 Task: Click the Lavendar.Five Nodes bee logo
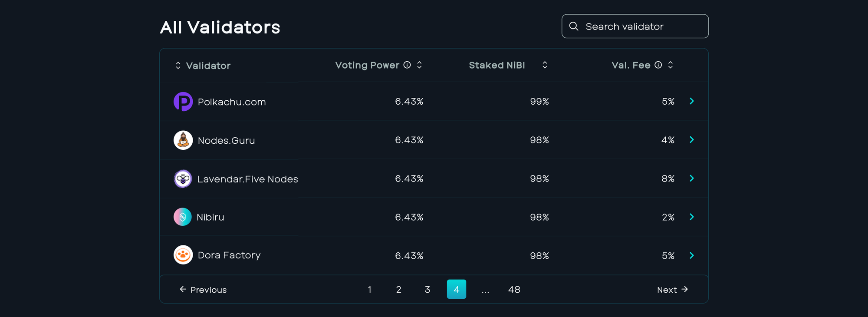point(183,179)
